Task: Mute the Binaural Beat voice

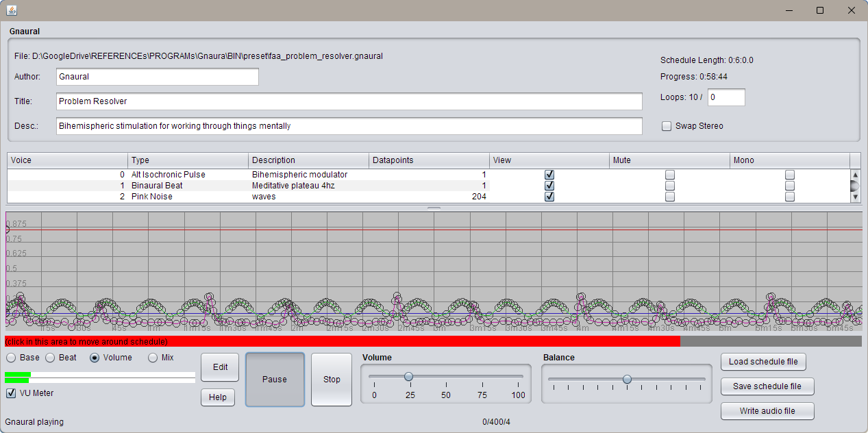Action: 670,186
